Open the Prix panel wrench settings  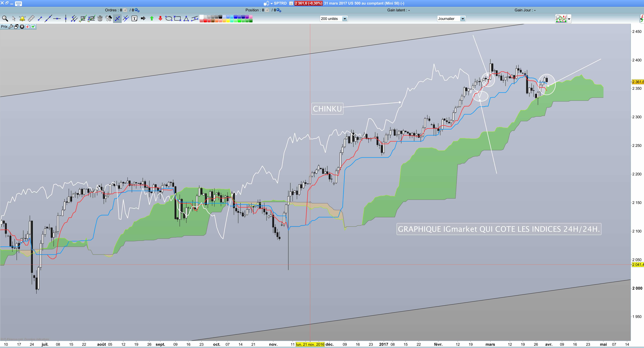pyautogui.click(x=11, y=26)
